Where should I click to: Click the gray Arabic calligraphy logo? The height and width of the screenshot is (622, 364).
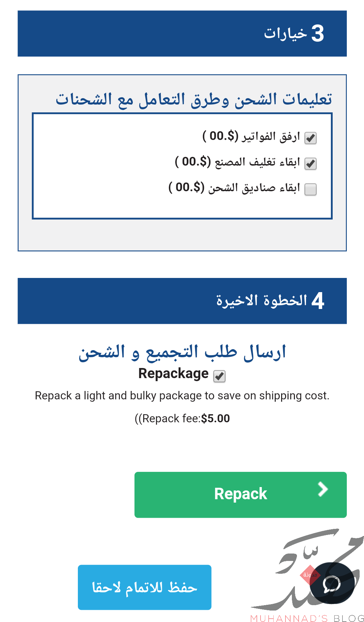[307, 570]
